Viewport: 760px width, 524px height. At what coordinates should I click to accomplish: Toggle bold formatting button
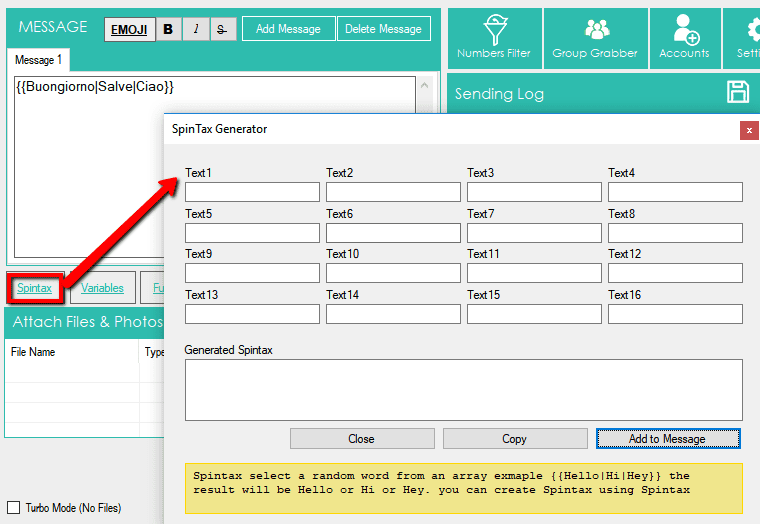click(168, 29)
